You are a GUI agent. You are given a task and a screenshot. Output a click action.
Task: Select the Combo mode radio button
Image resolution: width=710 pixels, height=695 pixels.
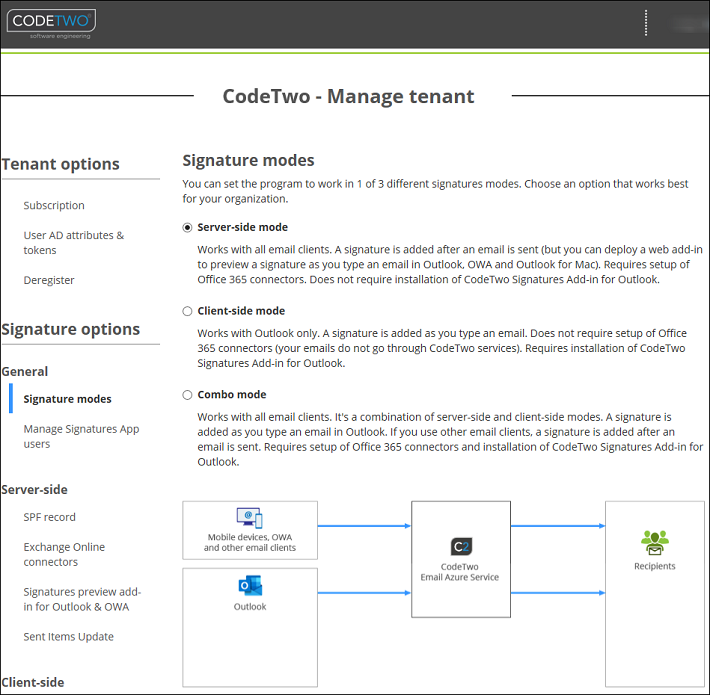(187, 395)
